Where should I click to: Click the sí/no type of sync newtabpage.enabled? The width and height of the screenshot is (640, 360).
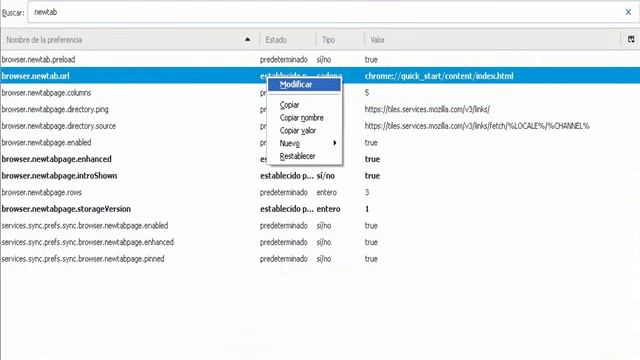[324, 226]
